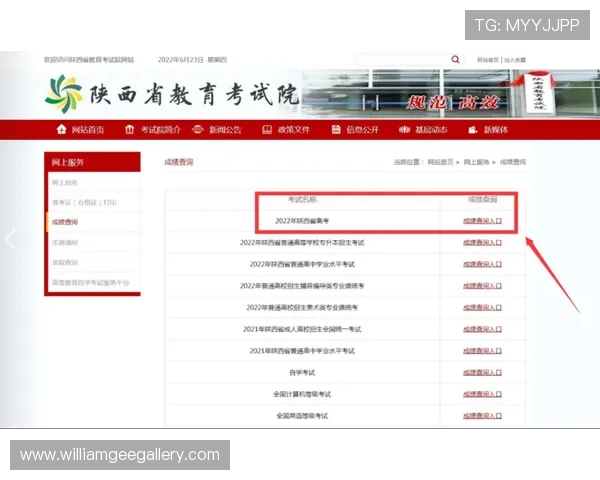
Task: Click the previous-slide chevron arrow at left edge
Action: pos(10,240)
